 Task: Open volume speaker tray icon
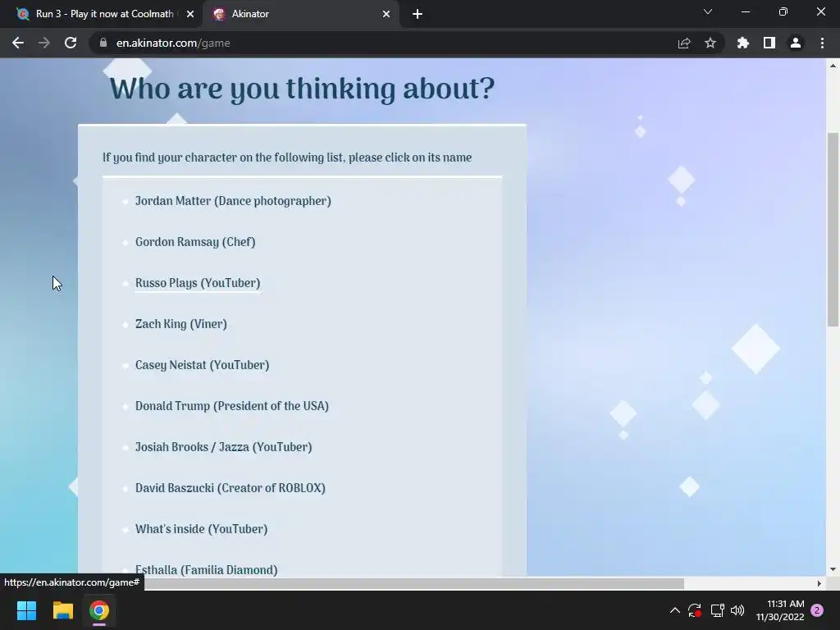737,610
